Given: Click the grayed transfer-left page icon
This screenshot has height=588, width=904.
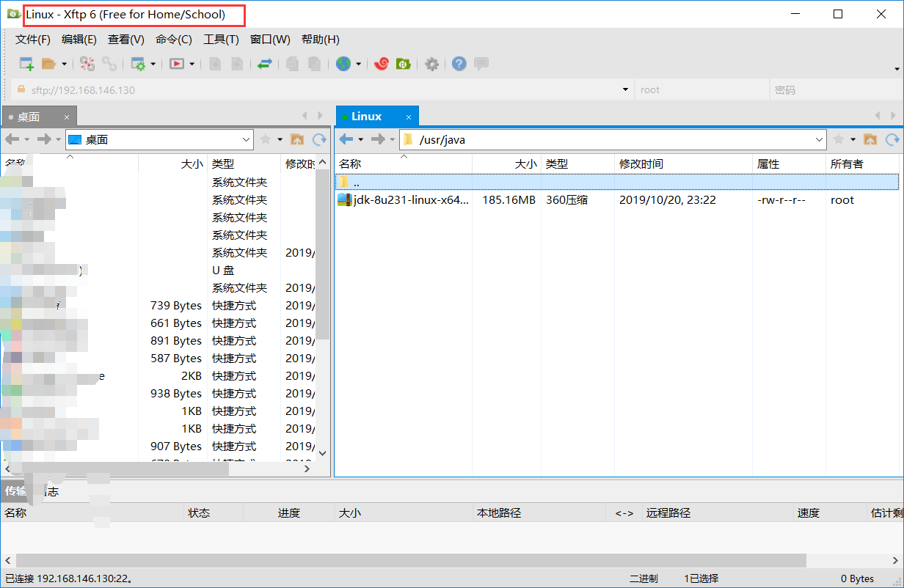Looking at the screenshot, I should click(x=215, y=64).
